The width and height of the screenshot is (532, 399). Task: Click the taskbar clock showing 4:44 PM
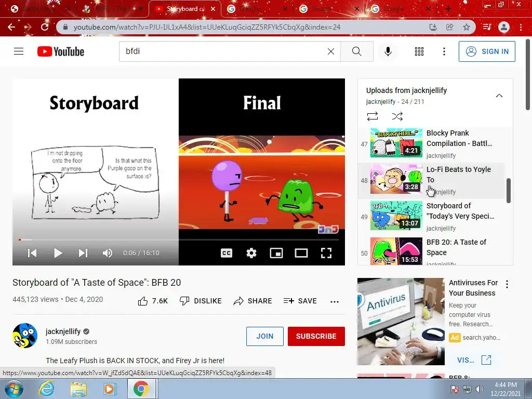pyautogui.click(x=506, y=389)
